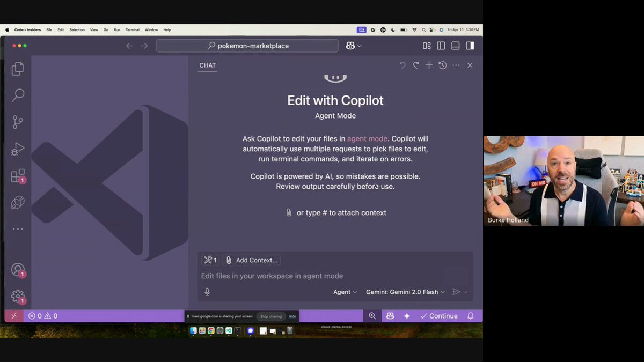This screenshot has width=644, height=362.
Task: Redo last chat request
Action: point(415,65)
